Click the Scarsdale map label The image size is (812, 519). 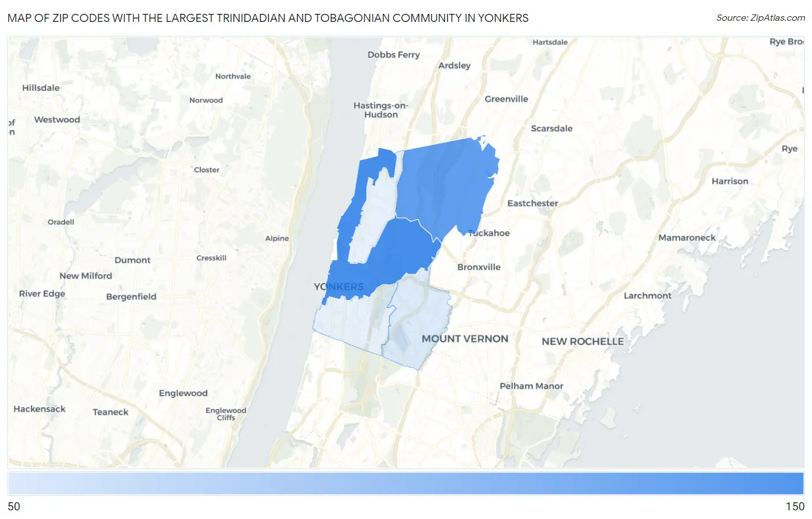click(x=552, y=128)
